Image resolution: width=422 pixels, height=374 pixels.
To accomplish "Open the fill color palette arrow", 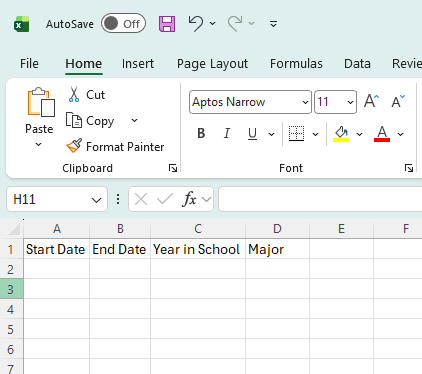I will [x=359, y=134].
